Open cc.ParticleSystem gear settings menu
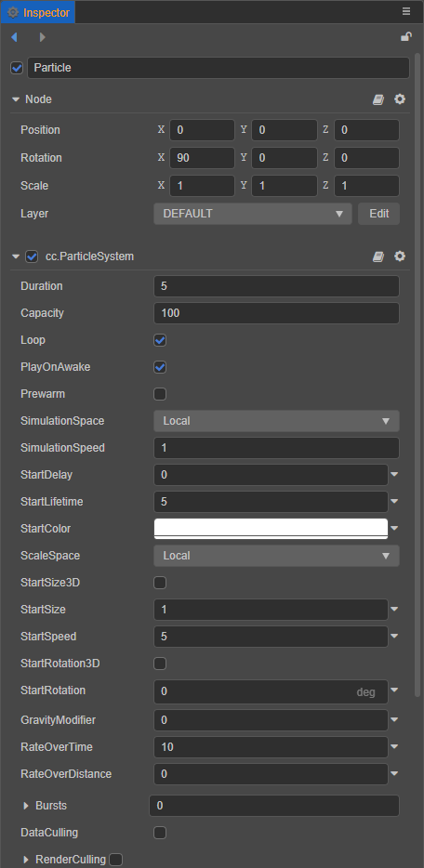Viewport: 424px width, 868px height. 400,256
